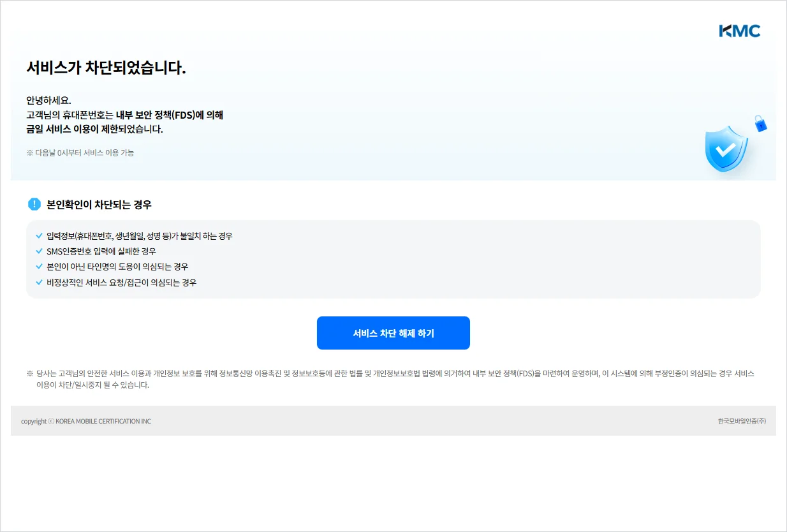Click the greeting text '안녕하세요.'

[49, 101]
